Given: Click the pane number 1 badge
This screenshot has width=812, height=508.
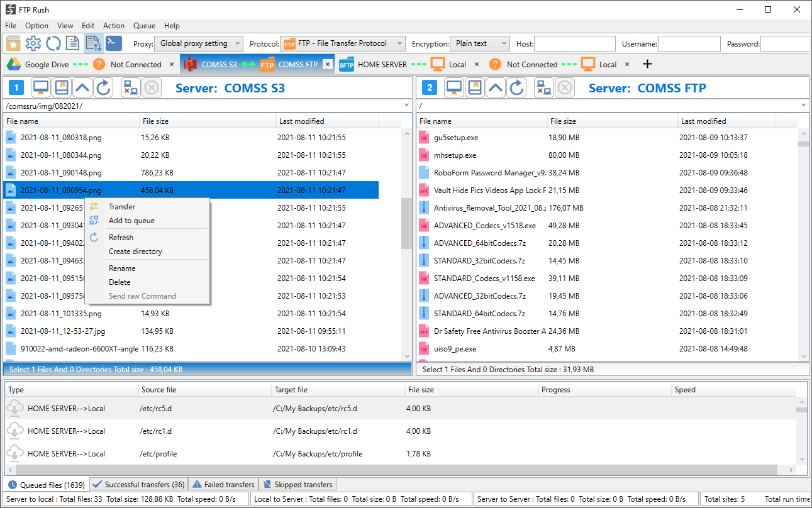Looking at the screenshot, I should point(16,88).
